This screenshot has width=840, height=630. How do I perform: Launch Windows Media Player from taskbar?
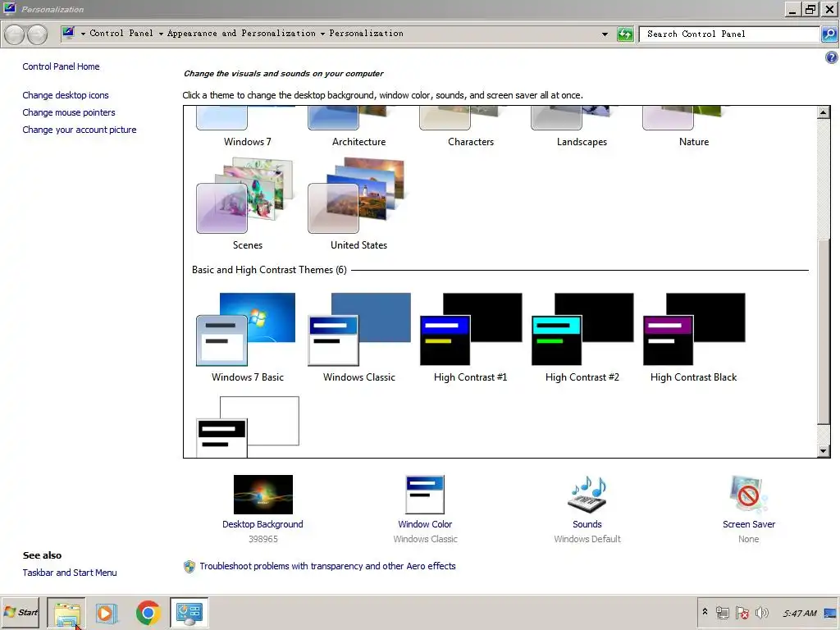tap(106, 612)
